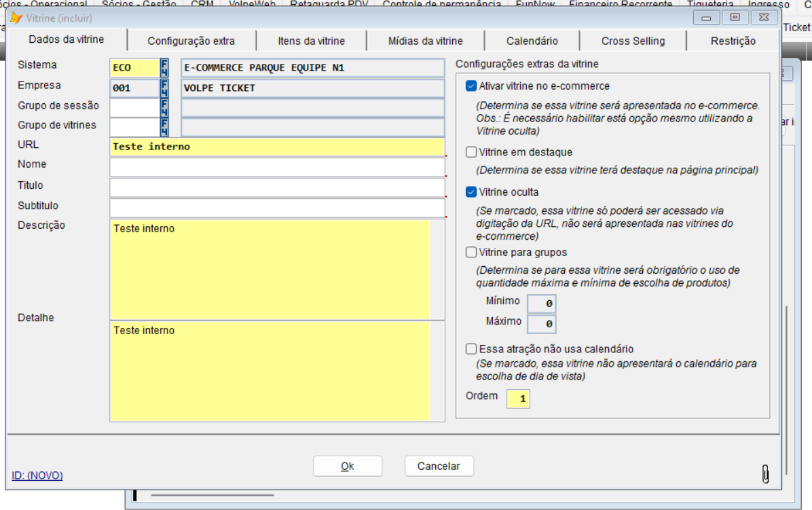Open the F4 lookup for Grupo de vitrines
This screenshot has height=510, width=812.
click(164, 127)
